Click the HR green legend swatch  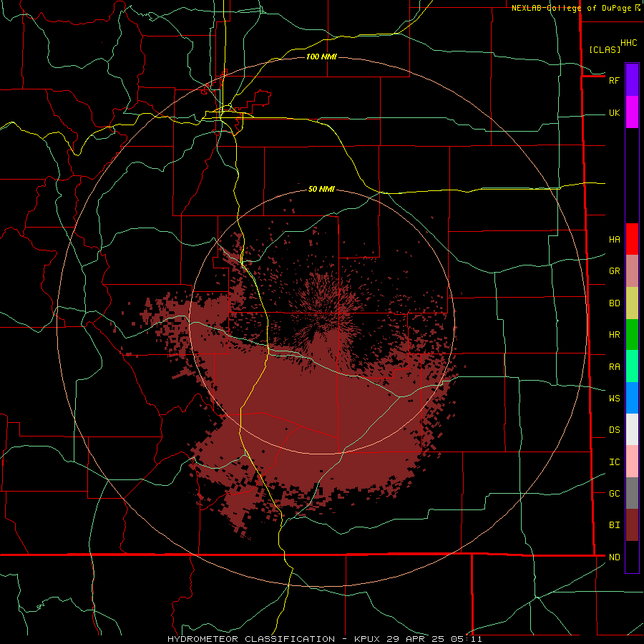[x=632, y=335]
